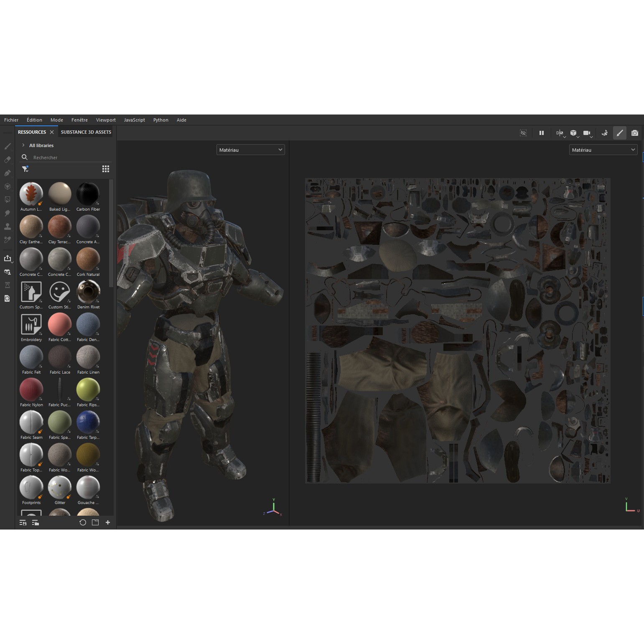Image resolution: width=644 pixels, height=644 pixels.
Task: Open the Édition menu
Action: tap(34, 120)
